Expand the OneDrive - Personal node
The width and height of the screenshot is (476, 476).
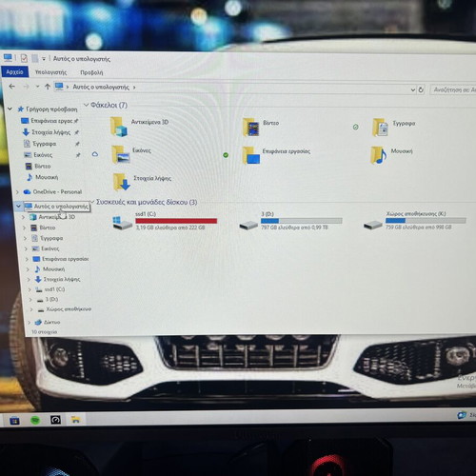18,192
